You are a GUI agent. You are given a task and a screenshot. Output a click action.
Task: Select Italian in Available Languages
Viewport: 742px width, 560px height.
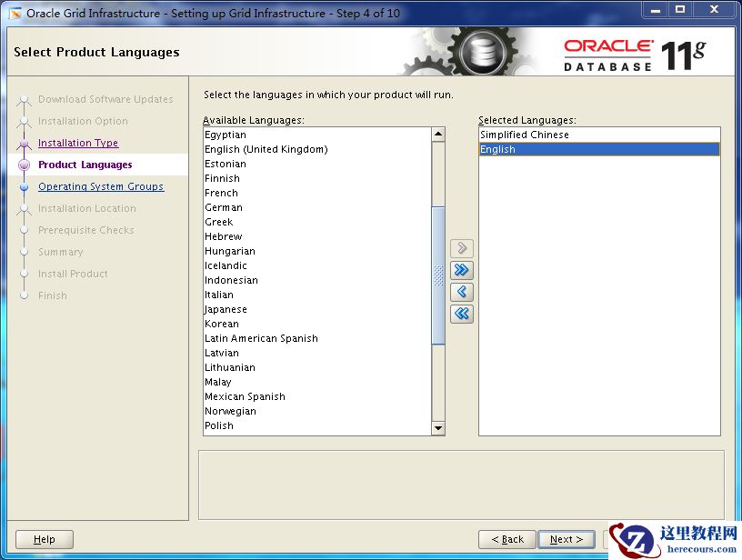tap(317, 295)
